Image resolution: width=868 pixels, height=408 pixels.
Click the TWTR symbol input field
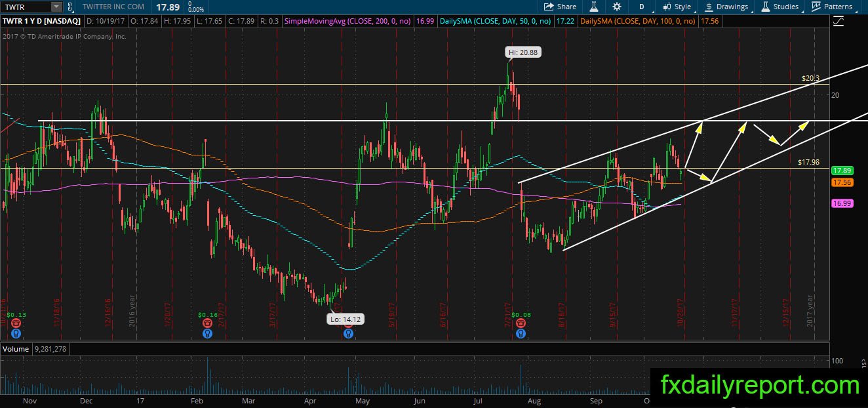coord(26,7)
